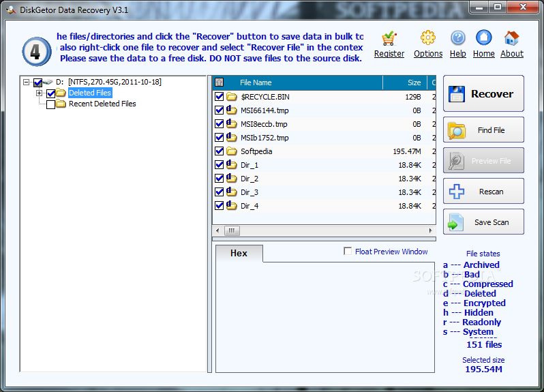Click the horizontal scrollbar thumb in file list
This screenshot has width=544, height=392.
(x=232, y=230)
